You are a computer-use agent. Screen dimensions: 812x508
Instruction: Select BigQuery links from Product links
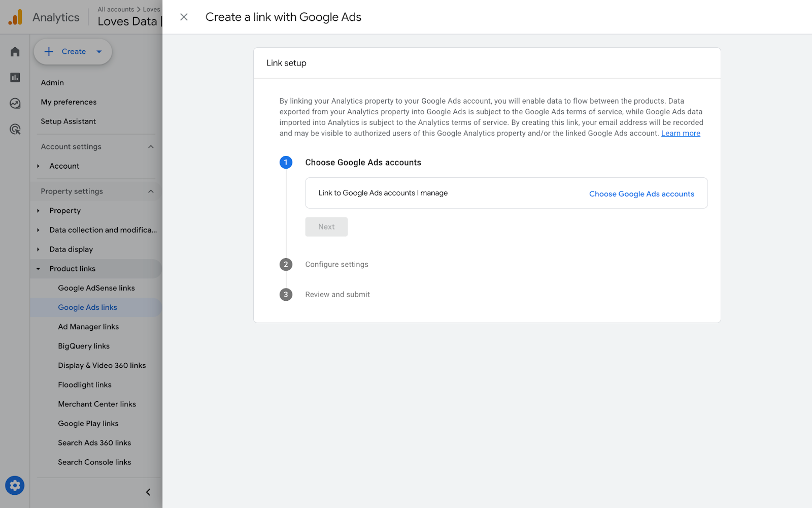(83, 346)
